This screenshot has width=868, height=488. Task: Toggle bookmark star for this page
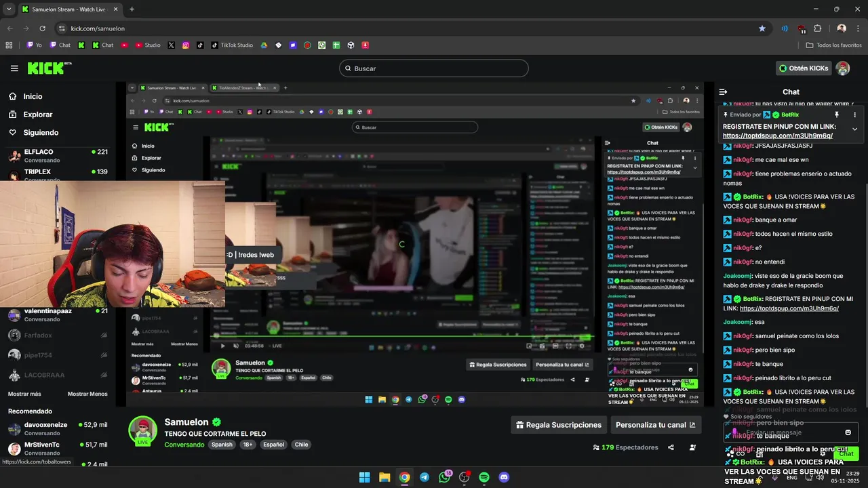coord(762,28)
